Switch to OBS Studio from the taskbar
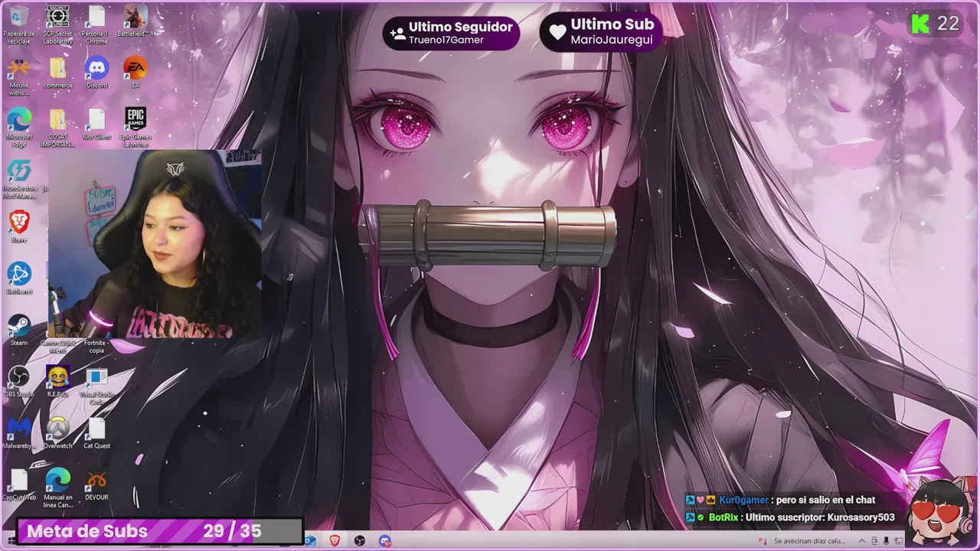 359,540
